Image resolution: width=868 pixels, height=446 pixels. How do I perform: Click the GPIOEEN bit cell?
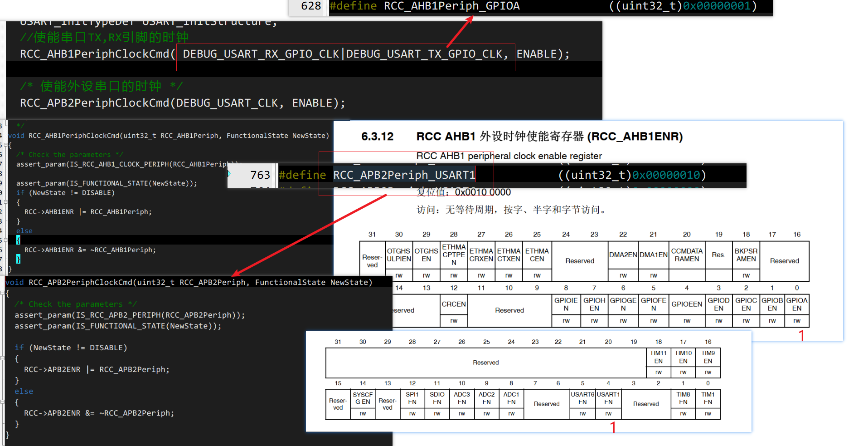pos(687,304)
